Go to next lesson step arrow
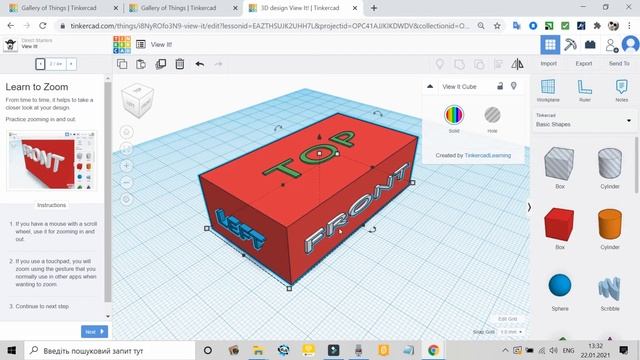The width and height of the screenshot is (640, 360). (71, 64)
